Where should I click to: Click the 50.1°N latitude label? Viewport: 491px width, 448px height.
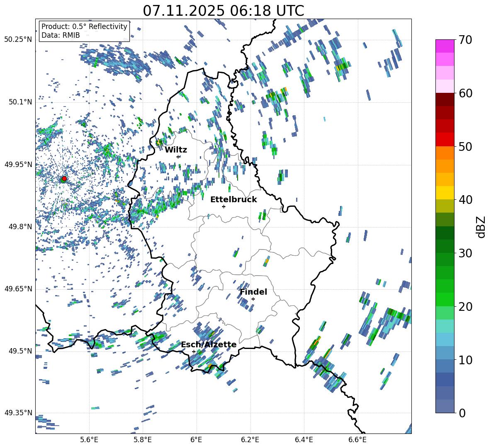20,102
